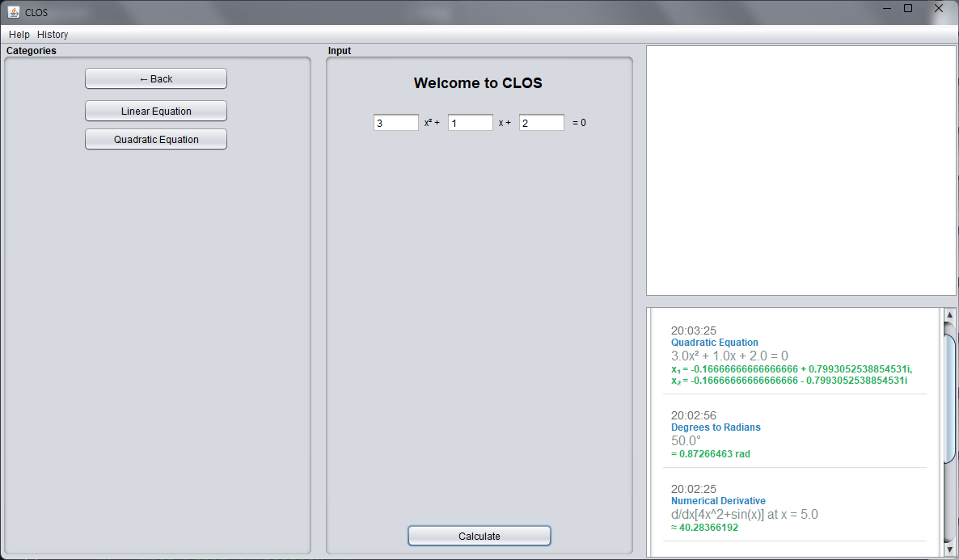Open the History menu
Image resolution: width=959 pixels, height=560 pixels.
click(x=52, y=34)
